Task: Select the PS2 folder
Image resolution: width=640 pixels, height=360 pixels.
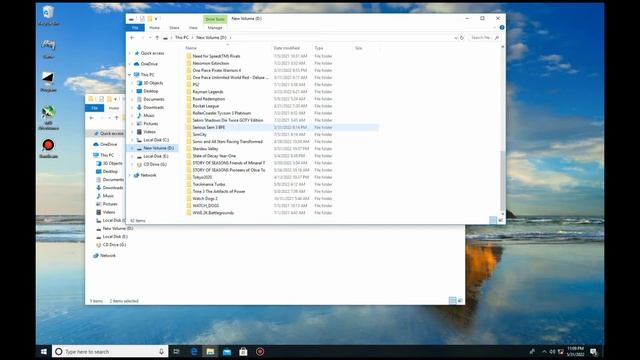Action: (196, 84)
